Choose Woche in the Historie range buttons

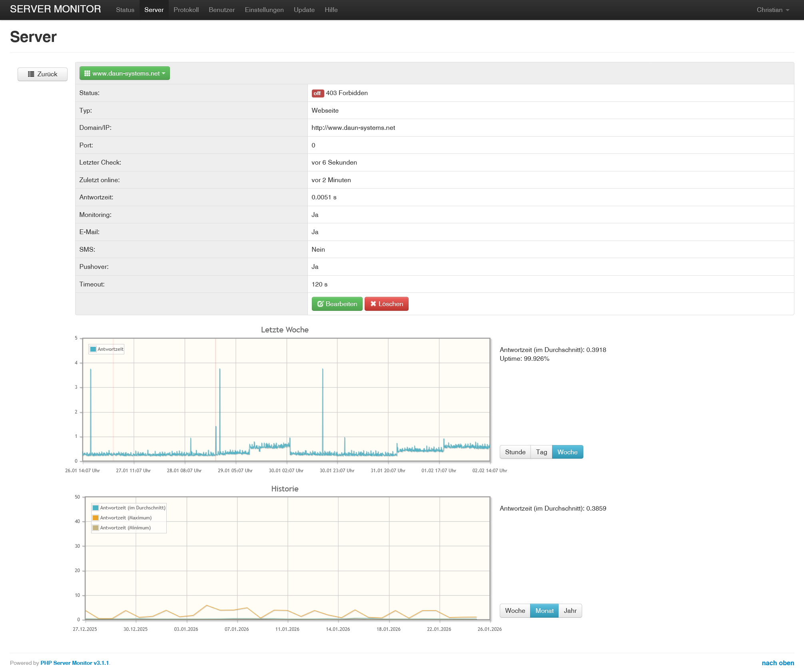tap(515, 611)
